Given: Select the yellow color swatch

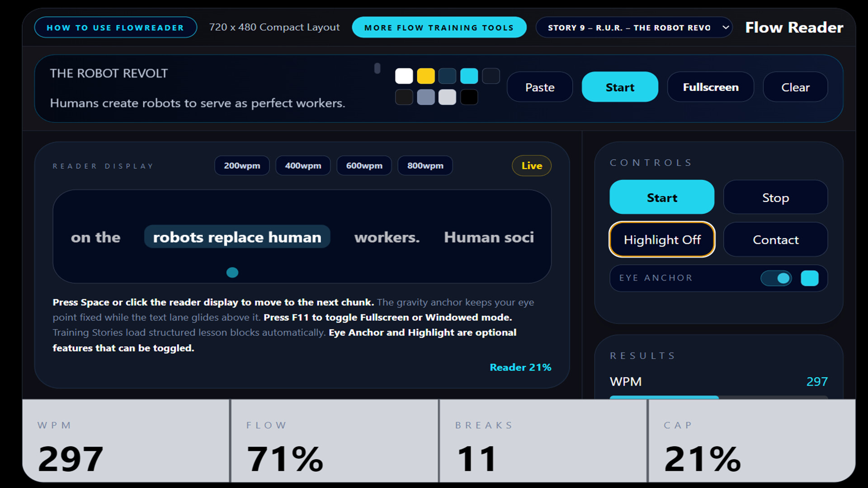Looking at the screenshot, I should point(425,76).
